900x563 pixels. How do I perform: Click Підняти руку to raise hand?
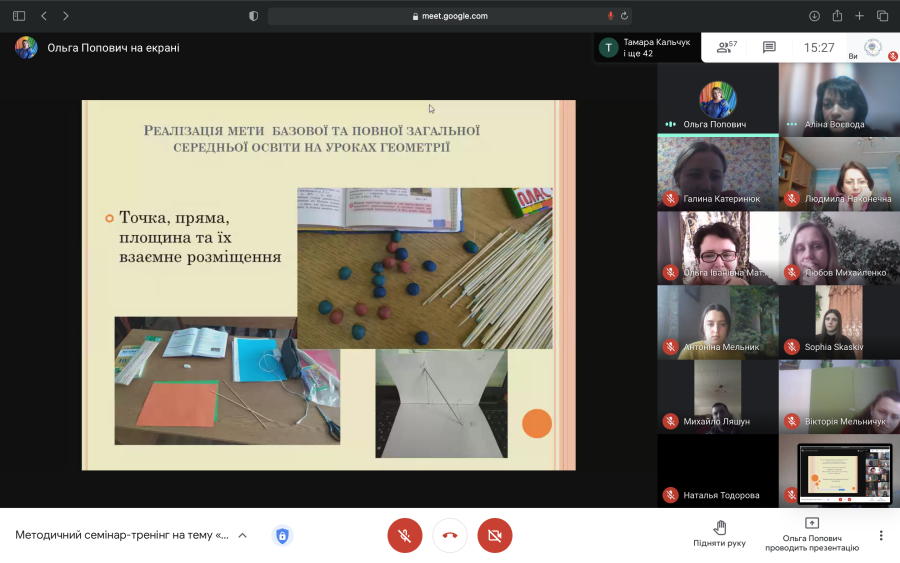tap(719, 534)
